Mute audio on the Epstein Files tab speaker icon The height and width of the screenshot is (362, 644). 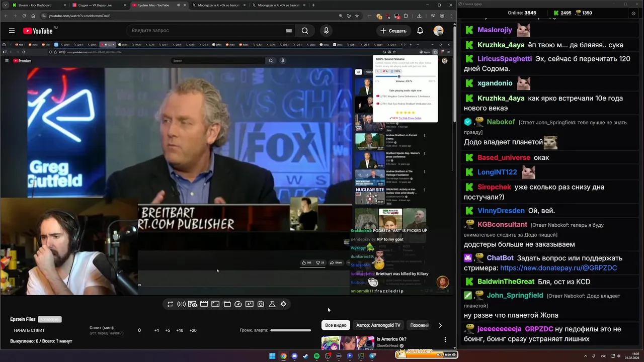click(179, 5)
